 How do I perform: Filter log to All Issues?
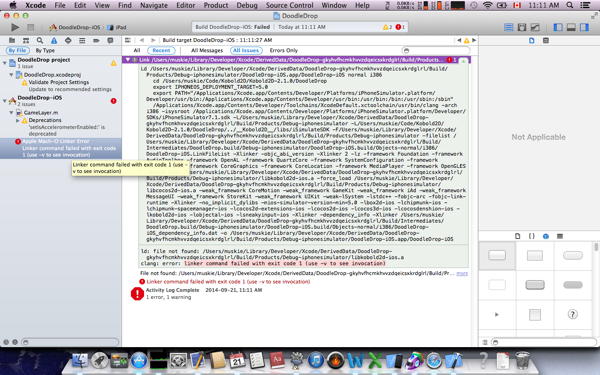[x=246, y=50]
